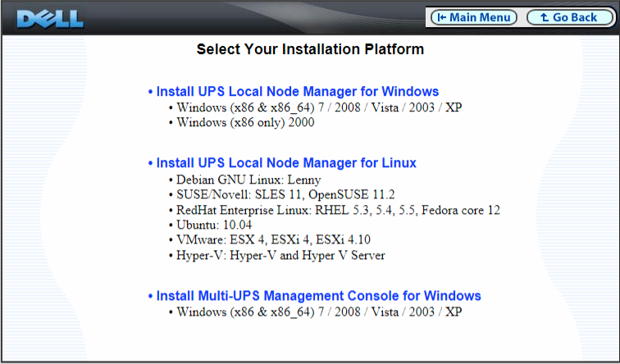Click the Main Menu button
The image size is (620, 364).
(473, 17)
